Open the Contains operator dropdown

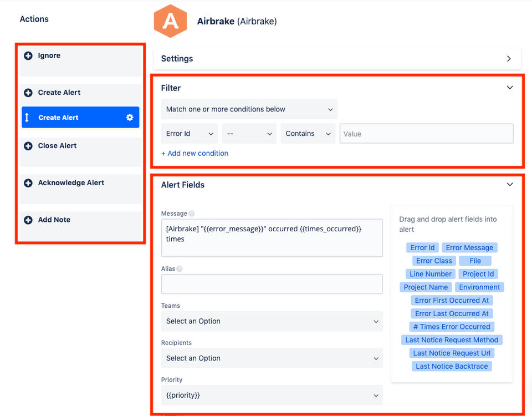tap(308, 134)
